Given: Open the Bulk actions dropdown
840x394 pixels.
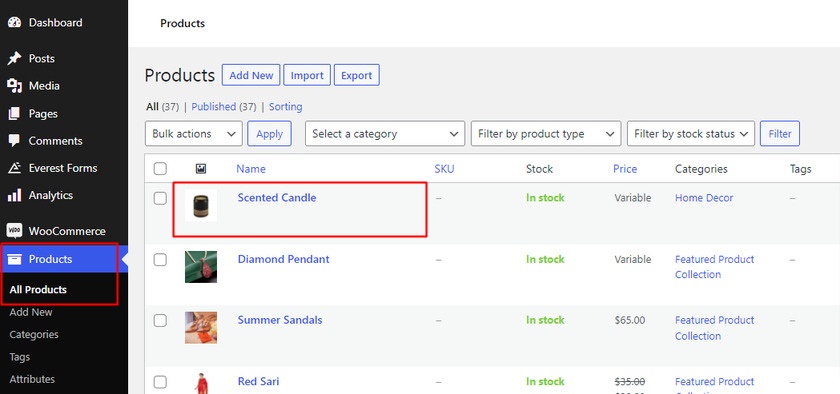Looking at the screenshot, I should pos(194,133).
